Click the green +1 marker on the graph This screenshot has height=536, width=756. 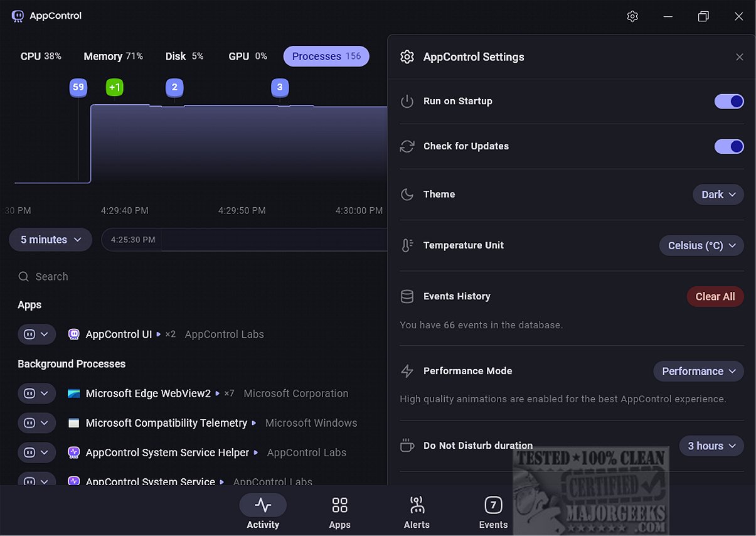point(114,87)
